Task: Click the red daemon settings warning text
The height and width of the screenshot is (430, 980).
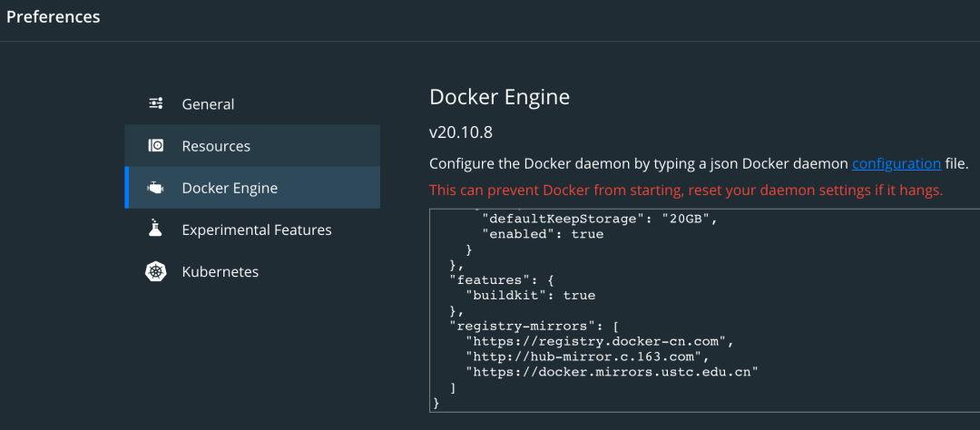Action: (x=686, y=190)
